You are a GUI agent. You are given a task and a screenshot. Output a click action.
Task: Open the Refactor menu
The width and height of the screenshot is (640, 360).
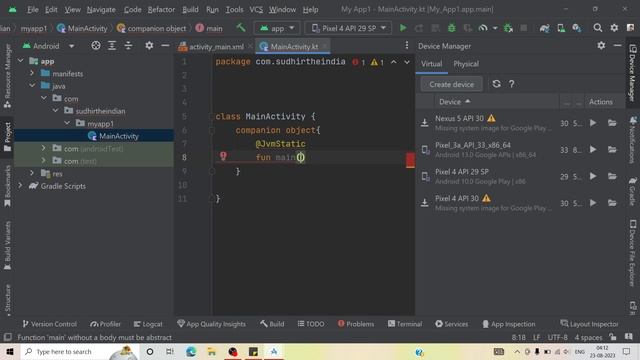click(161, 9)
